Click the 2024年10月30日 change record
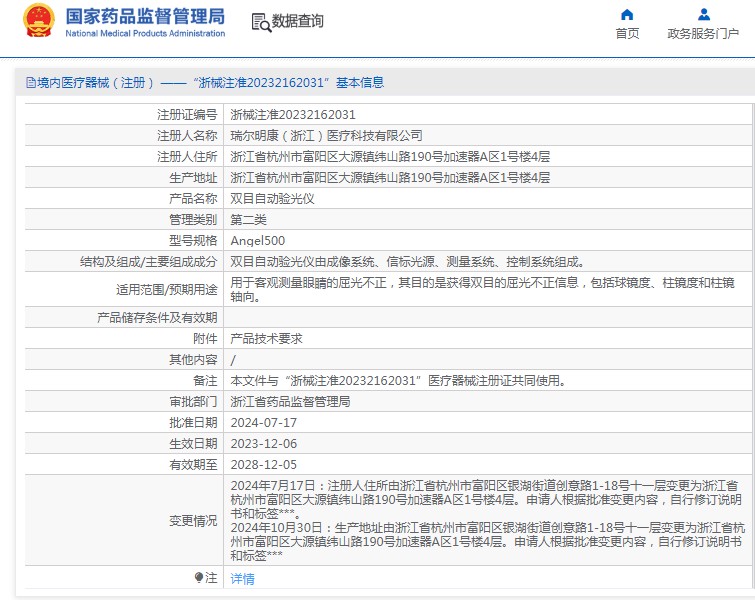The height and width of the screenshot is (600, 755). tap(487, 541)
